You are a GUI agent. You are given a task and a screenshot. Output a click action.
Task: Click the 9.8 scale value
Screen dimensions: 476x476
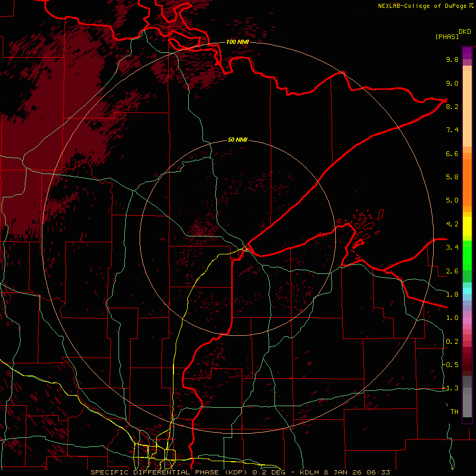[452, 59]
